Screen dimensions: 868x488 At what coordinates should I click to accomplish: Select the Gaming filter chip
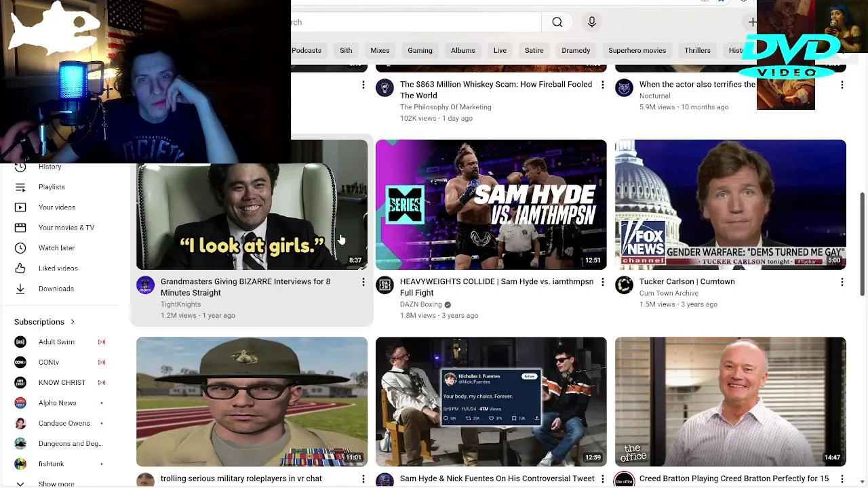pyautogui.click(x=420, y=50)
